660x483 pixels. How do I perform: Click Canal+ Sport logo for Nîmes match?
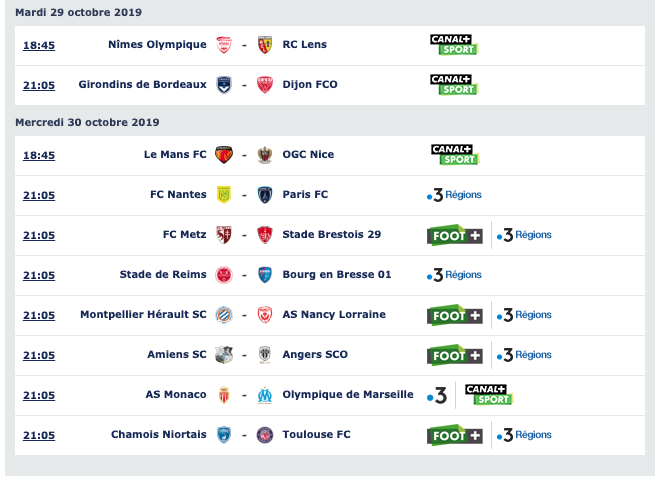[454, 45]
